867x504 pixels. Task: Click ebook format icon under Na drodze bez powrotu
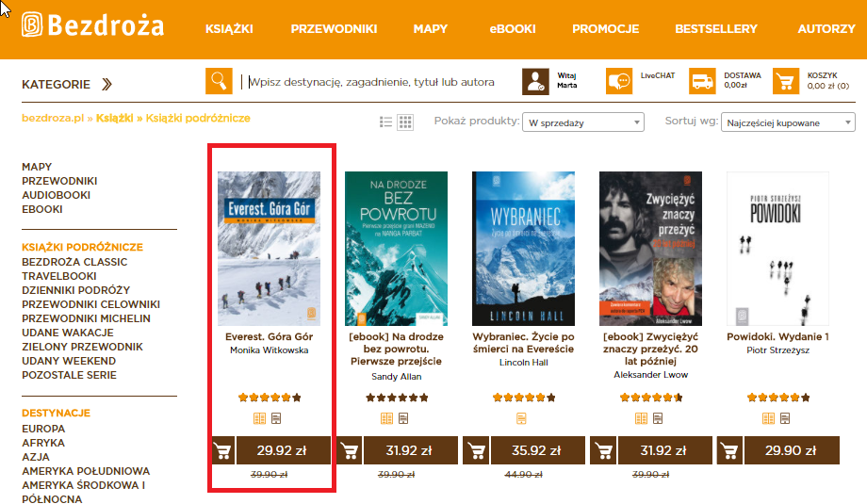pyautogui.click(x=403, y=418)
